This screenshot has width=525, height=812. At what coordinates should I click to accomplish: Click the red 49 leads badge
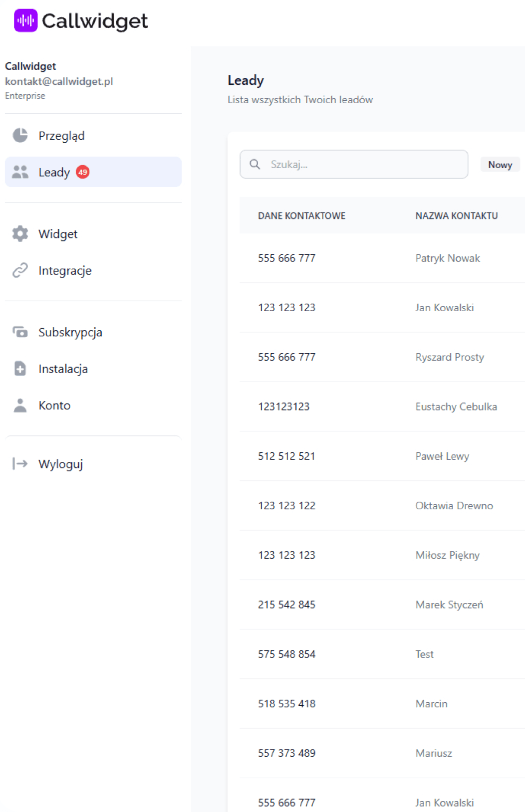(x=82, y=172)
